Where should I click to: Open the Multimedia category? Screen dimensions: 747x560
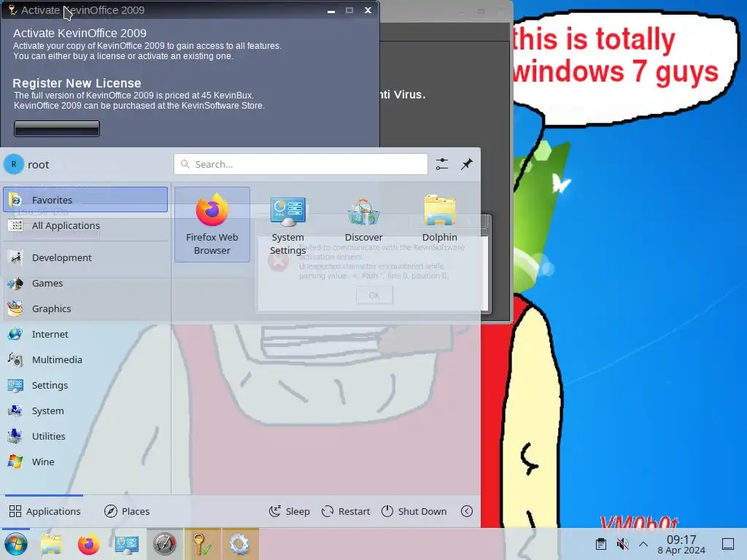point(85,359)
